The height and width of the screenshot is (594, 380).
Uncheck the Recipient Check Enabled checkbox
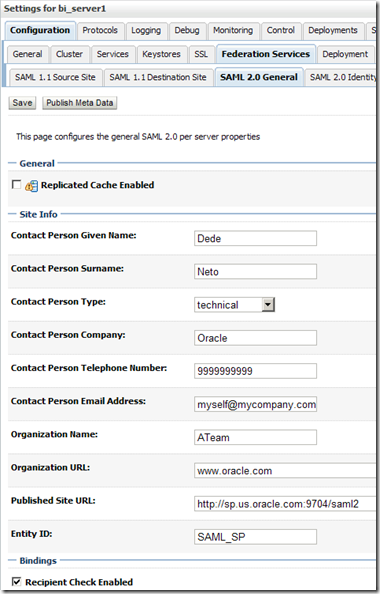[x=17, y=581]
